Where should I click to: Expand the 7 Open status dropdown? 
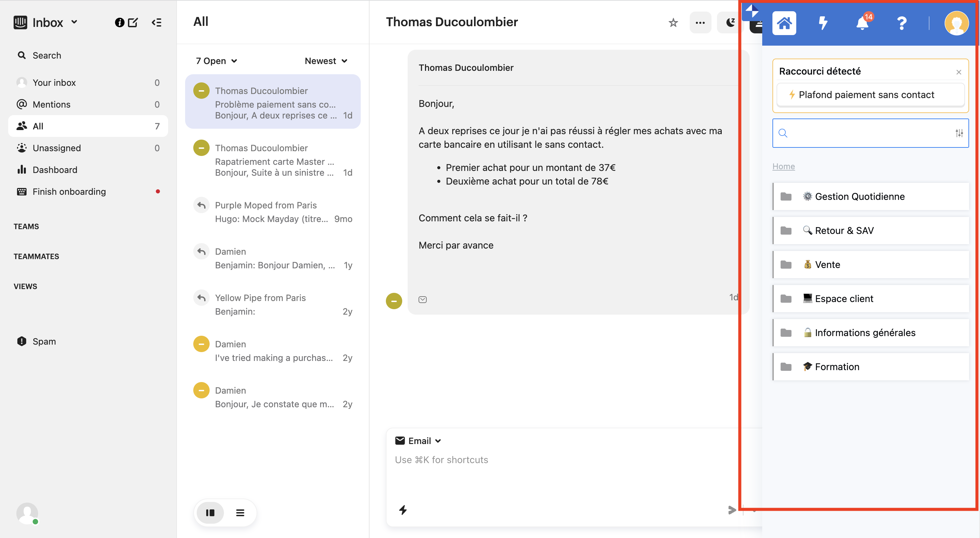[x=216, y=61]
